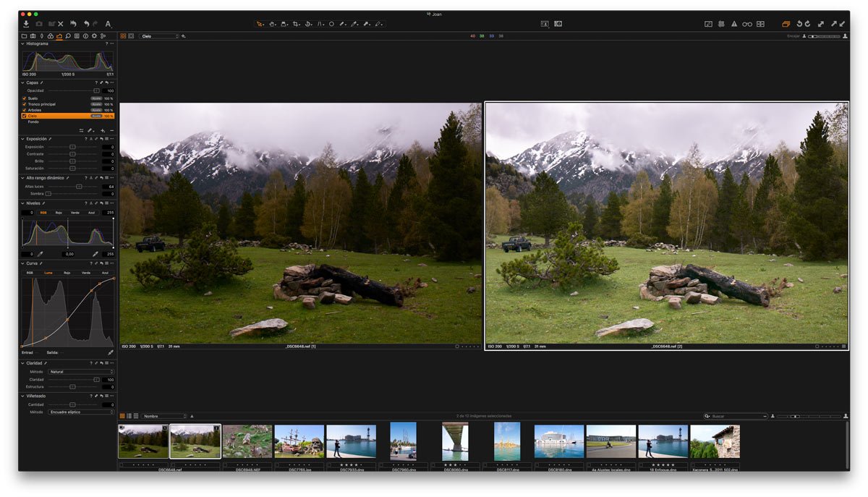Open the Cielo layer selector dropdown
This screenshot has height=497, width=868.
point(159,35)
